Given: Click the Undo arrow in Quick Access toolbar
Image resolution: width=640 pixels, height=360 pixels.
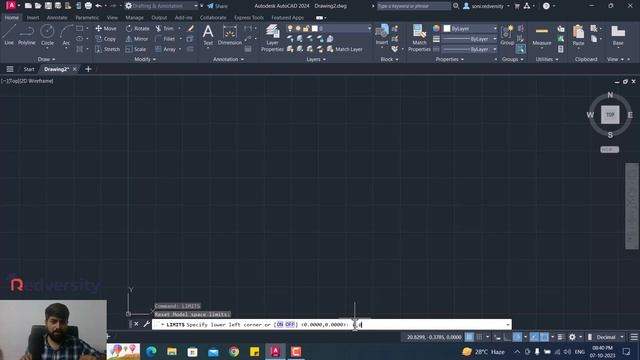Looking at the screenshot, I should (98, 6).
